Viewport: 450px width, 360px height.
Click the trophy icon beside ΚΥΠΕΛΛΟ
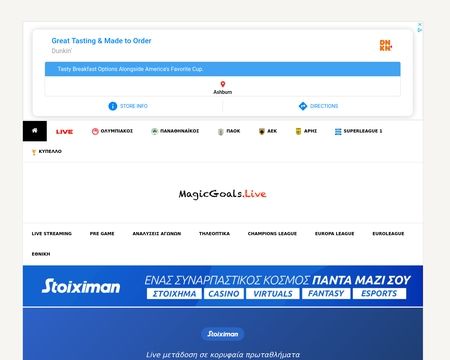click(34, 152)
